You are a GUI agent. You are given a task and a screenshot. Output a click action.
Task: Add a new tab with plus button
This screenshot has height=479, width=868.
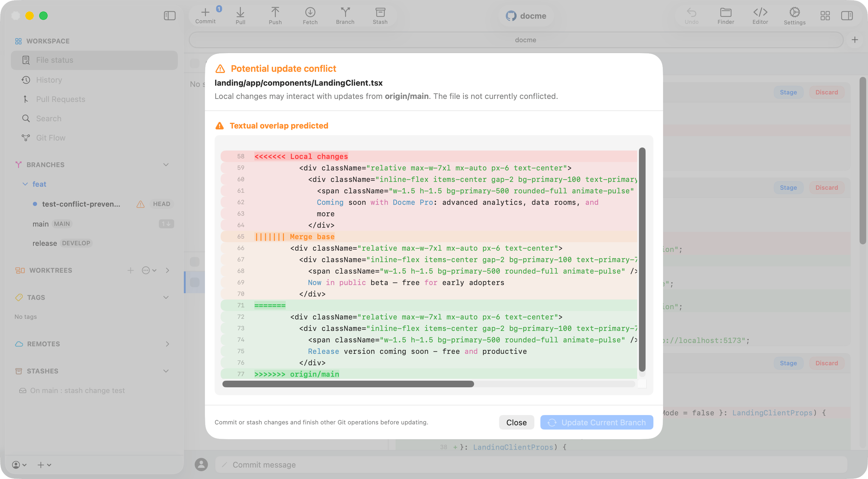click(855, 40)
